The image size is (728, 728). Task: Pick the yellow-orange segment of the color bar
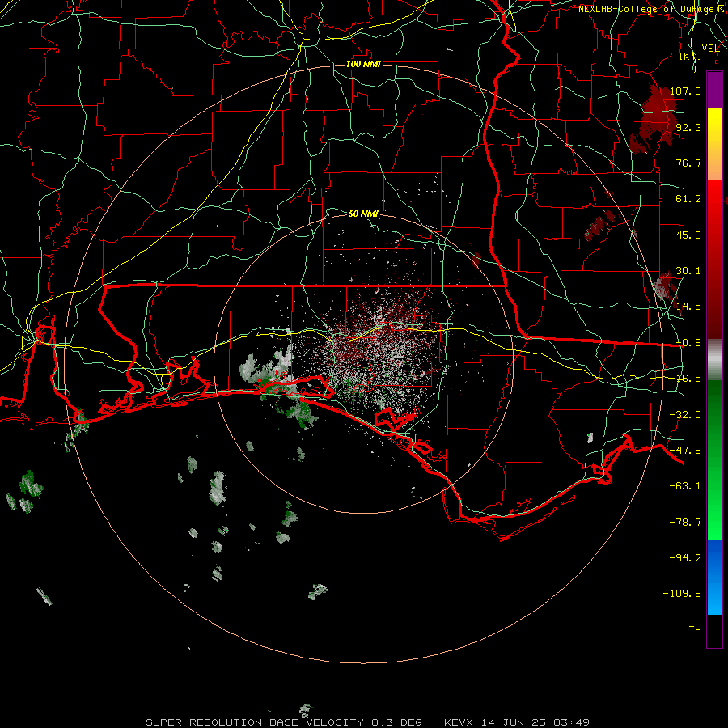pos(714,144)
